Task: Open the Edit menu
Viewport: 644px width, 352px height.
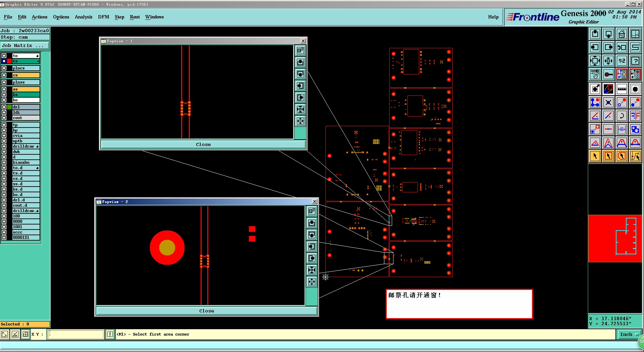Action: point(22,17)
